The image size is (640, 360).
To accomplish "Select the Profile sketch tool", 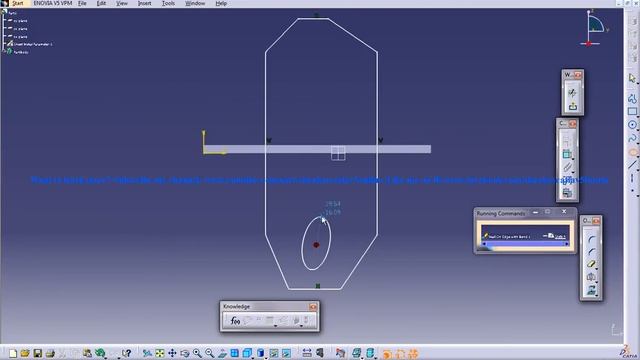I will (x=632, y=98).
